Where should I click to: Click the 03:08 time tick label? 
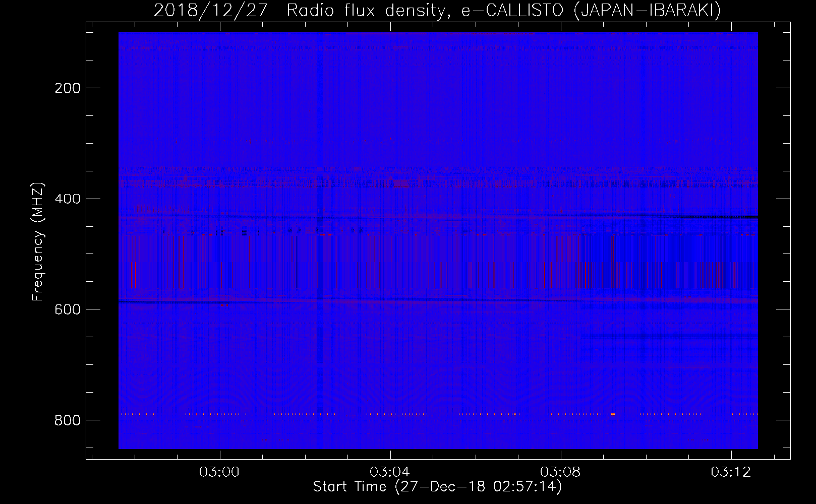560,472
